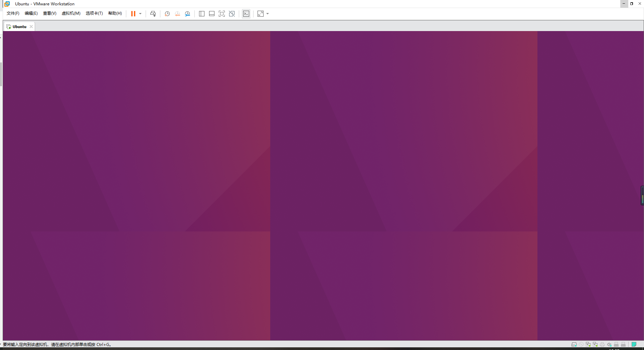Viewport: 644px width, 350px height.
Task: Toggle the console view panel
Action: pos(211,14)
